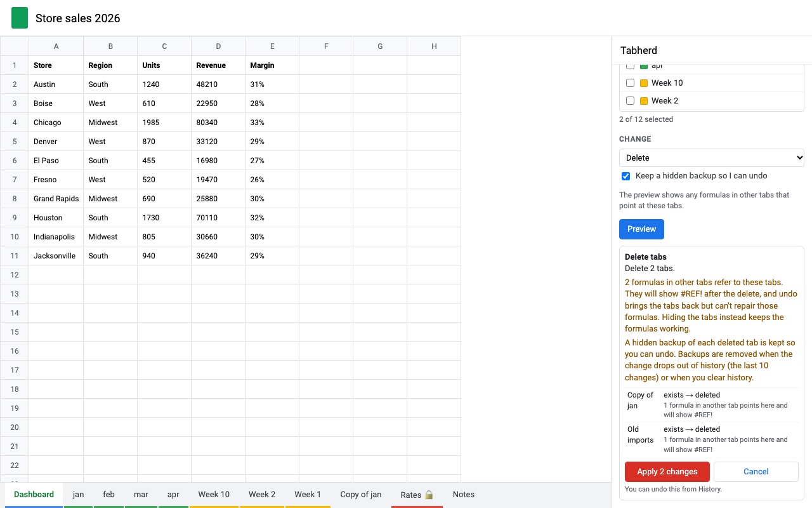The width and height of the screenshot is (812, 508).
Task: Click margin value 33%
Action: point(272,123)
